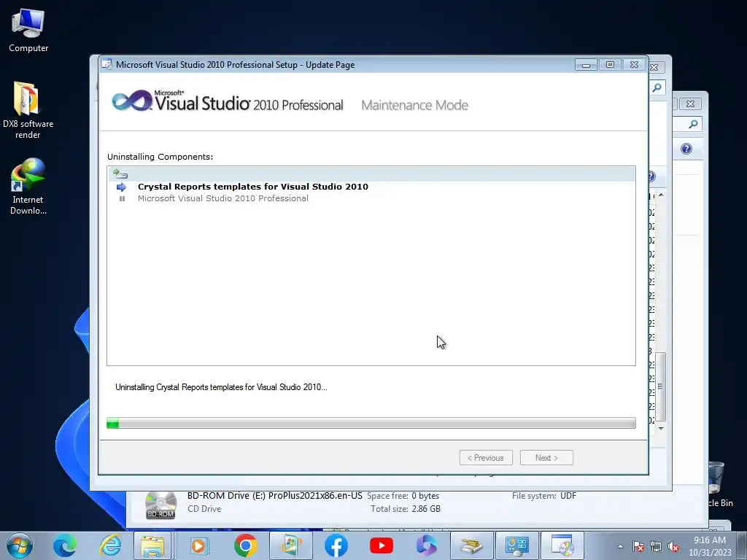The height and width of the screenshot is (560, 747).
Task: Click the status text Uninstalling Crystal Reports templates
Action: (221, 387)
